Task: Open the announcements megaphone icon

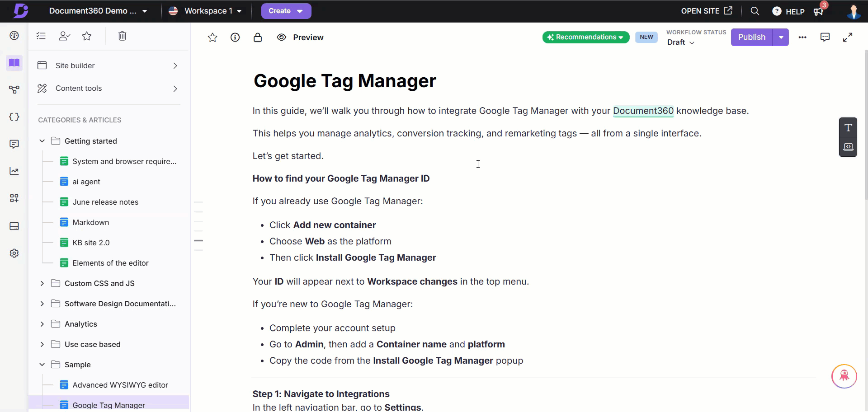Action: pyautogui.click(x=819, y=11)
